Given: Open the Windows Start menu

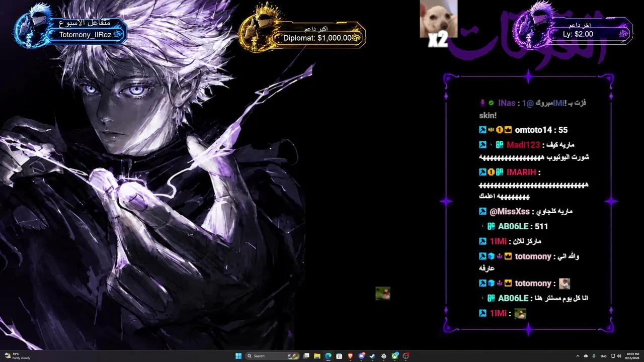Looking at the screenshot, I should pyautogui.click(x=238, y=356).
